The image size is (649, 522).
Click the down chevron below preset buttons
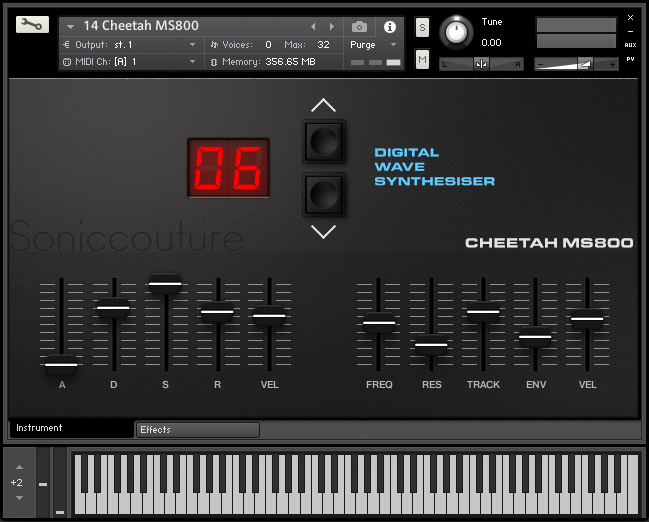click(323, 232)
